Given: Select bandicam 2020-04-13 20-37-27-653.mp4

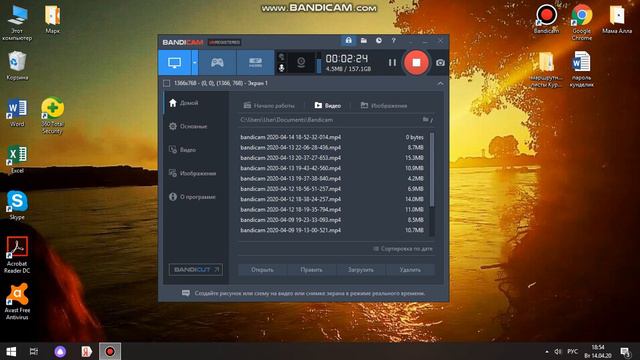Looking at the screenshot, I should pyautogui.click(x=332, y=158).
